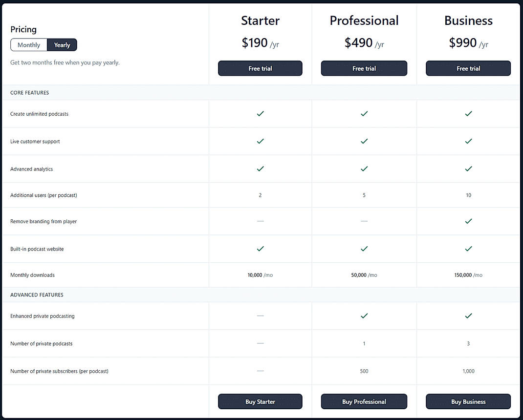Click the Free trial button under Business
This screenshot has width=523, height=420.
point(468,68)
